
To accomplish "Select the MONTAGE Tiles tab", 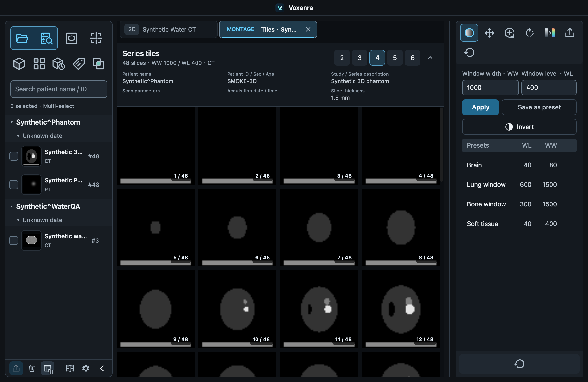I will 268,29.
